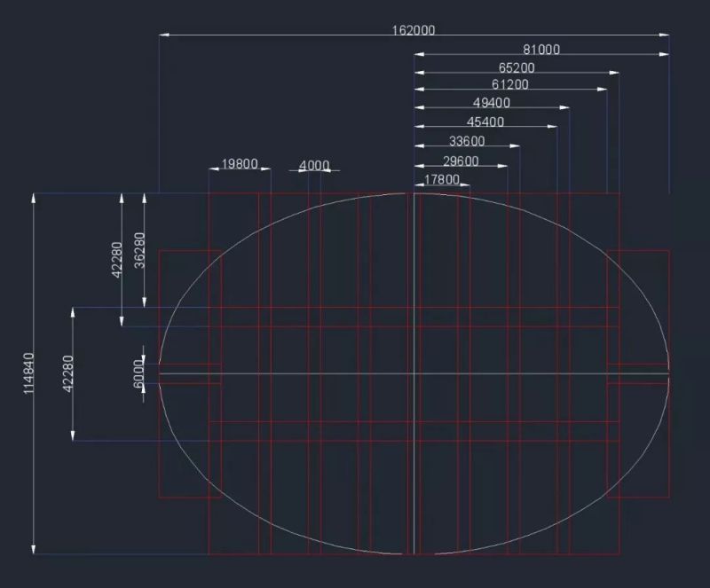710x588 pixels.
Task: Click the 36280 vertical dimension text
Action: coord(139,257)
